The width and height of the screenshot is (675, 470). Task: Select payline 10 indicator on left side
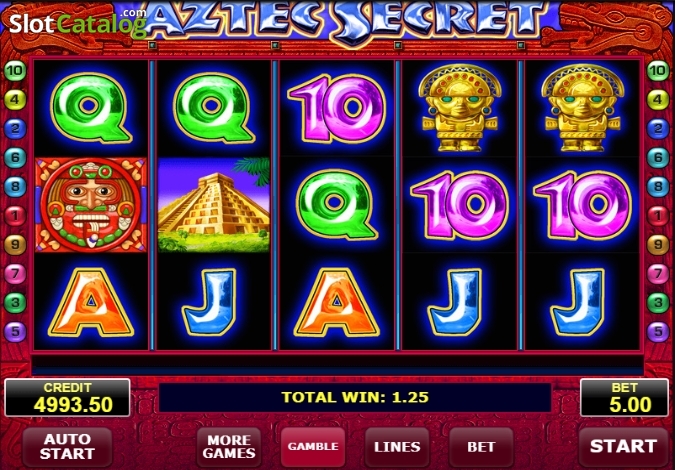pyautogui.click(x=15, y=71)
